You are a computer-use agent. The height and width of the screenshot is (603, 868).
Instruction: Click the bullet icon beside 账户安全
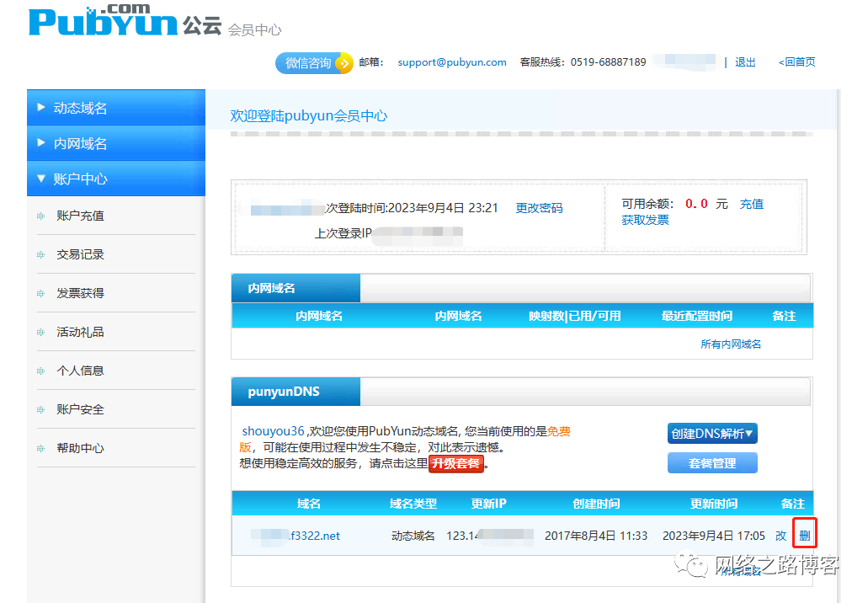pyautogui.click(x=40, y=410)
